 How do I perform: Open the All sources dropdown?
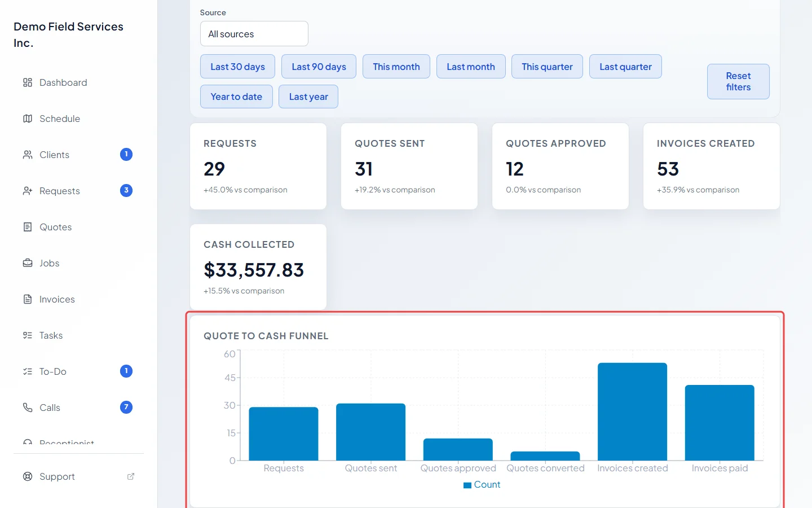(254, 34)
